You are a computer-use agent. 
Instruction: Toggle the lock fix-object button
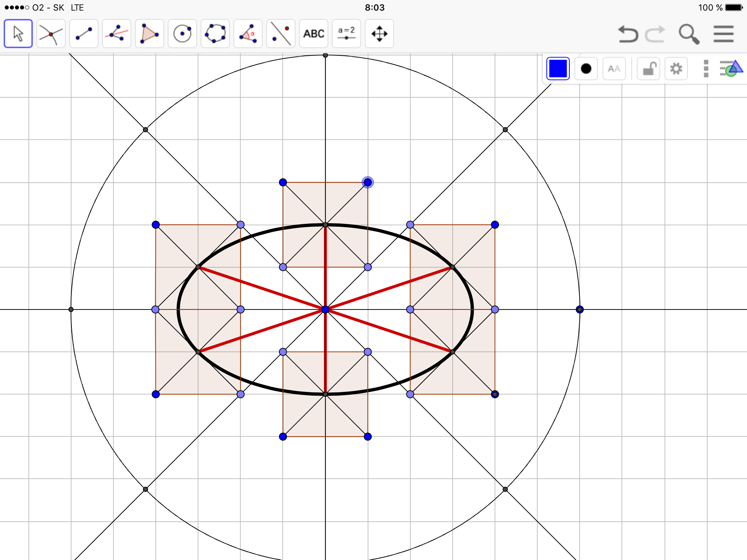pyautogui.click(x=649, y=69)
